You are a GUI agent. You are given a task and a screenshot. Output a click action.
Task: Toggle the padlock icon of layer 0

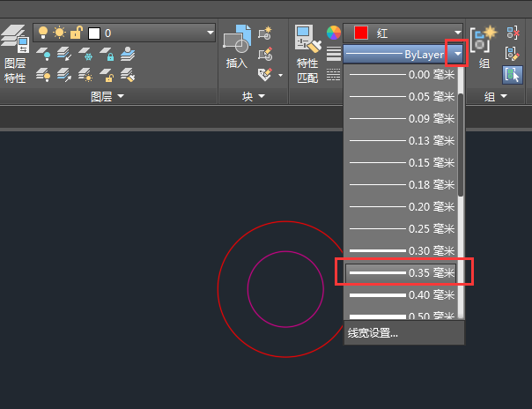pos(77,33)
